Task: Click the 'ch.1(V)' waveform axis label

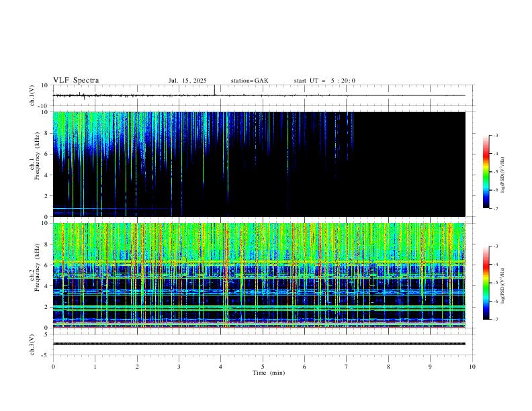Action: click(32, 95)
